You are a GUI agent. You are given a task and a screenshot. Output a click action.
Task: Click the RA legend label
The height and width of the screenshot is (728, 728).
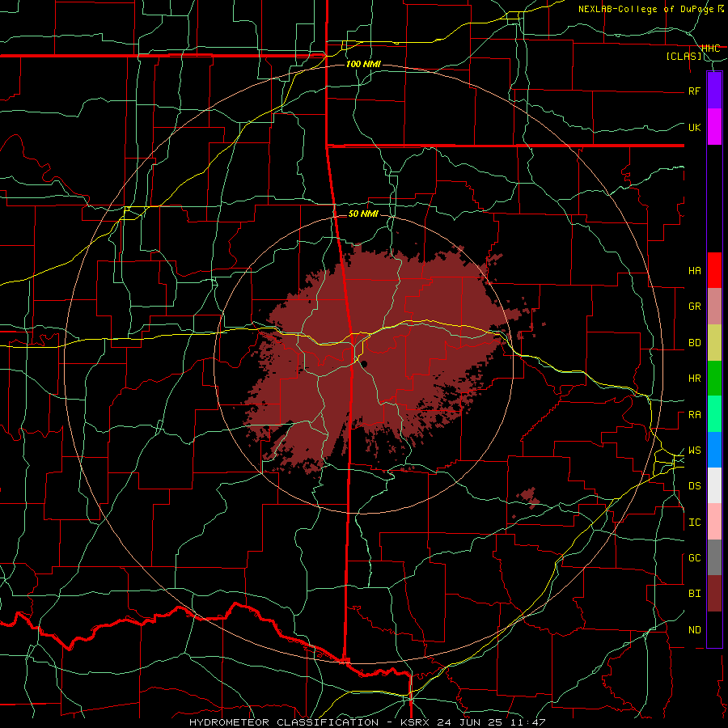(x=694, y=415)
